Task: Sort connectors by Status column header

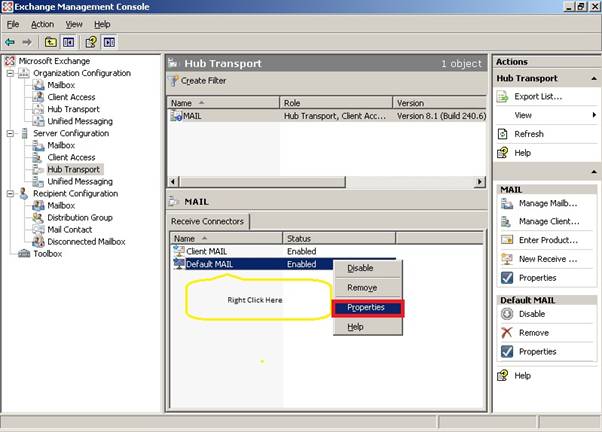Action: pos(339,238)
